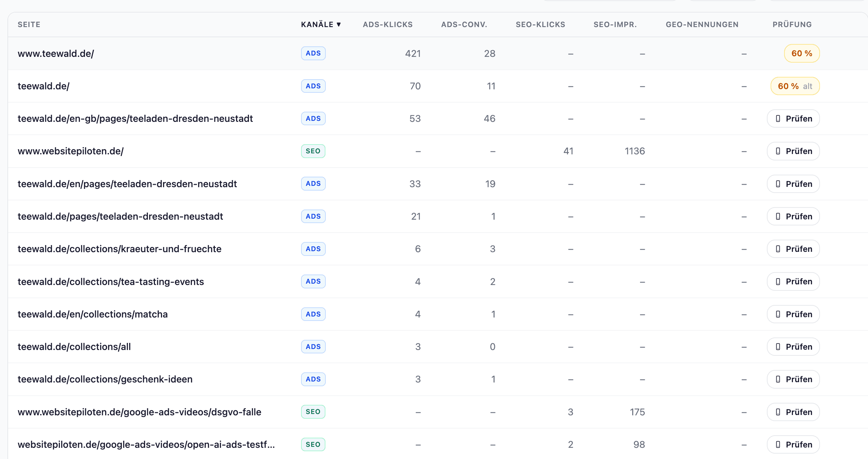
Task: Click Prüfen for tea-tasting-events collection
Action: [793, 282]
